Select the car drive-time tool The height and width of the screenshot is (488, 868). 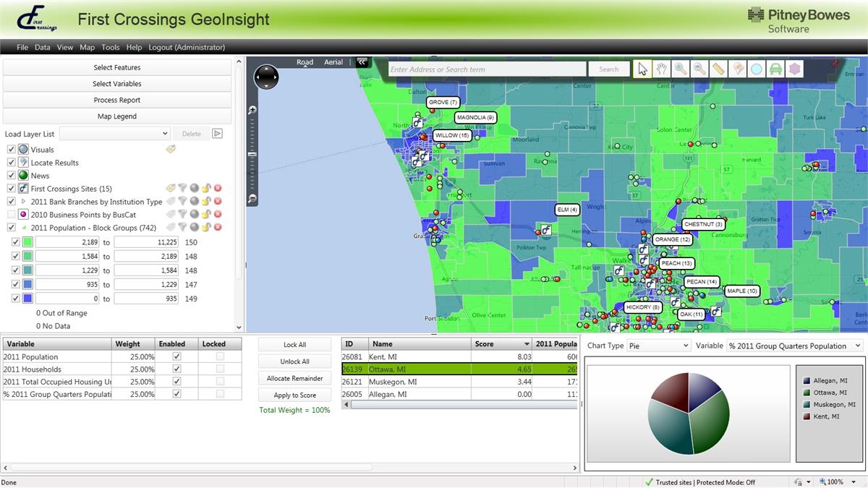[775, 69]
